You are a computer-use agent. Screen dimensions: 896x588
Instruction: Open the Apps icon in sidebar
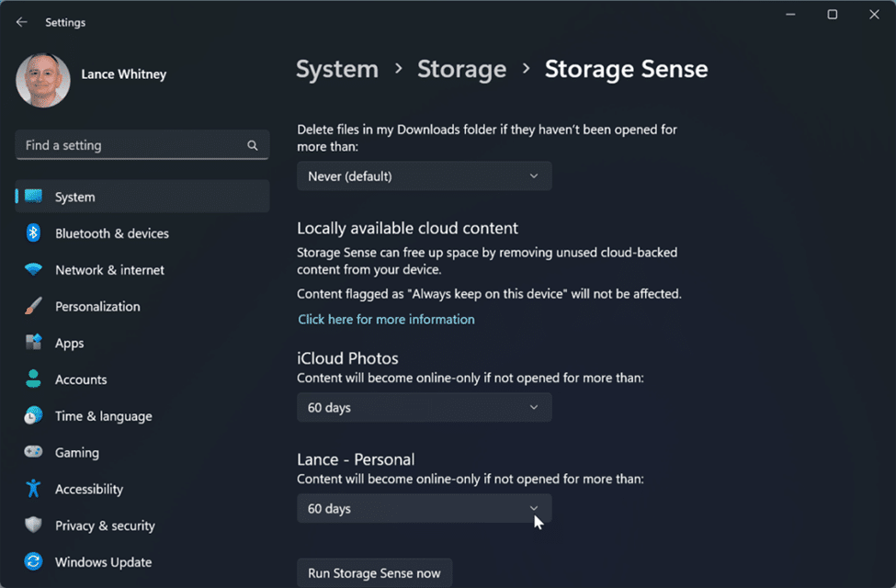34,343
